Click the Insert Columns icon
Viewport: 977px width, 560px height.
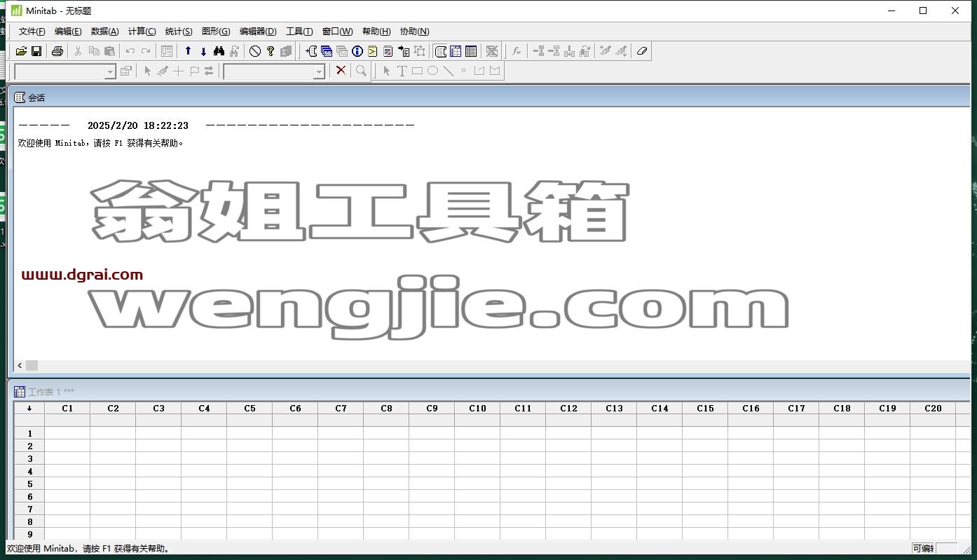click(x=569, y=51)
